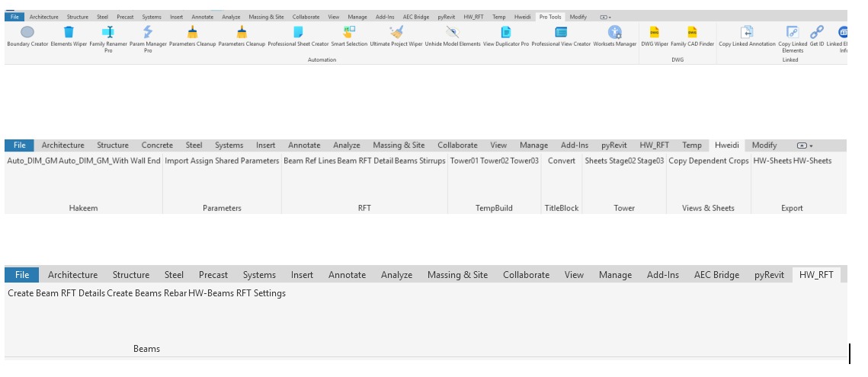Open Temp tab in middle ribbon
Screen dimensions: 868x377
[691, 145]
